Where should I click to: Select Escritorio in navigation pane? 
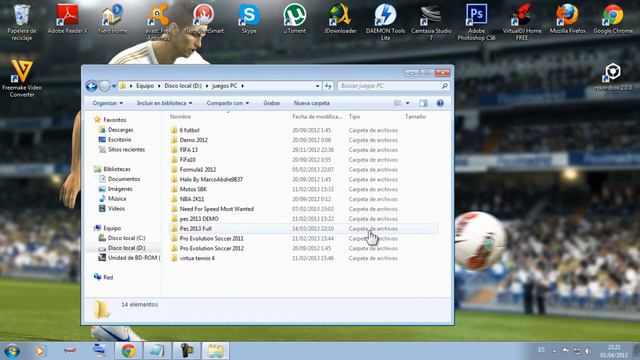[115, 140]
